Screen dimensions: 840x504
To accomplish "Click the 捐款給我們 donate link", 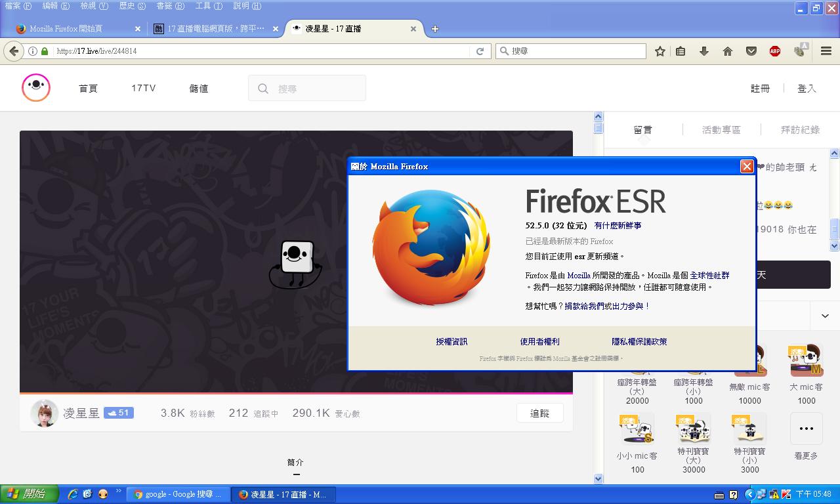I will [x=584, y=306].
